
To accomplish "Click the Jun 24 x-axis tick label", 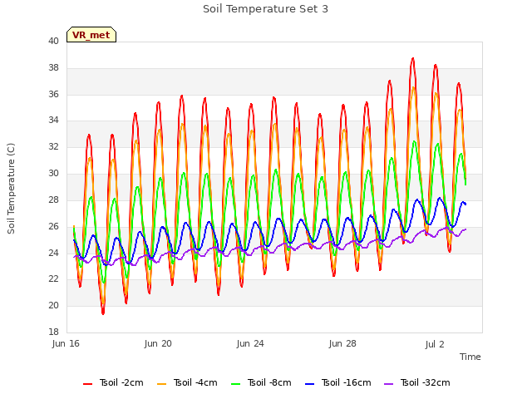I will 250,343.
